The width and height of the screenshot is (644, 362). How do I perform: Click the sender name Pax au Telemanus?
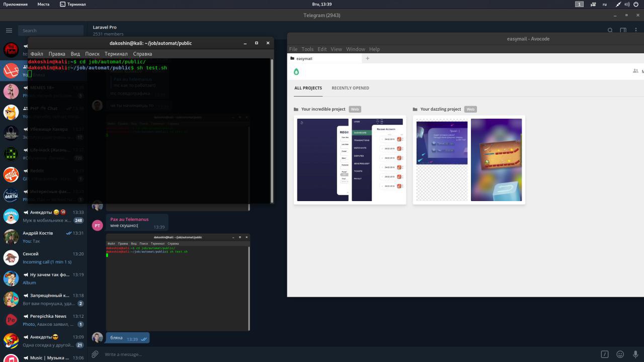(129, 219)
